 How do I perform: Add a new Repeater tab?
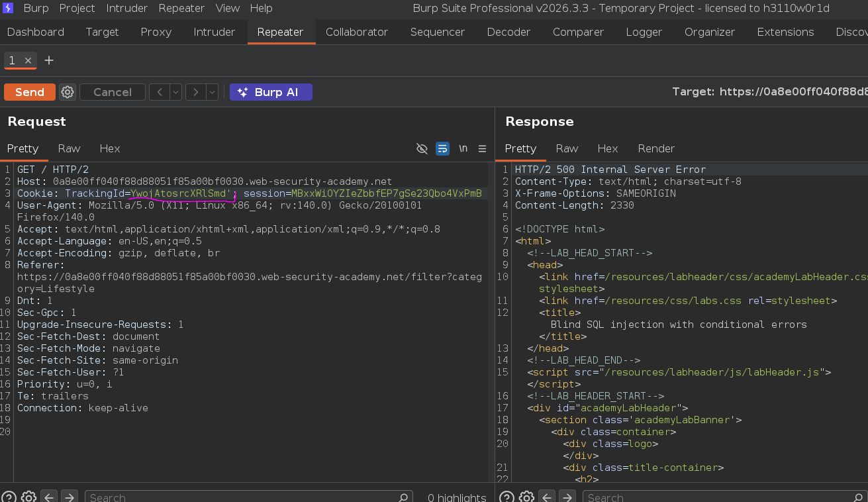click(49, 60)
